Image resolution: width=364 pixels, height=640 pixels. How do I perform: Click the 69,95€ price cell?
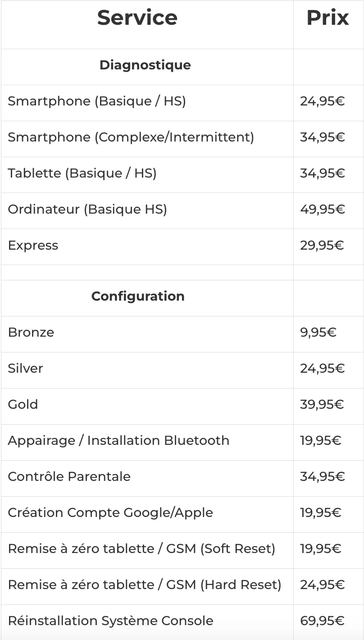[x=322, y=621]
